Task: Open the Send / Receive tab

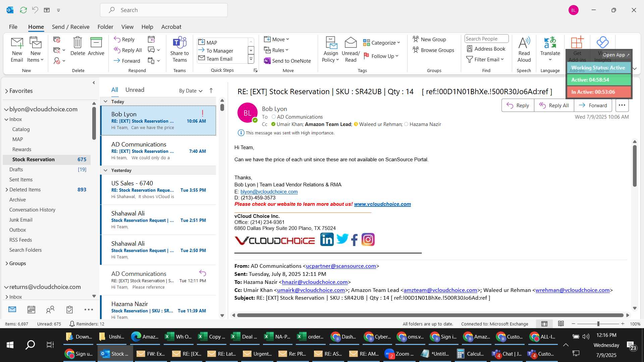Action: pyautogui.click(x=70, y=27)
